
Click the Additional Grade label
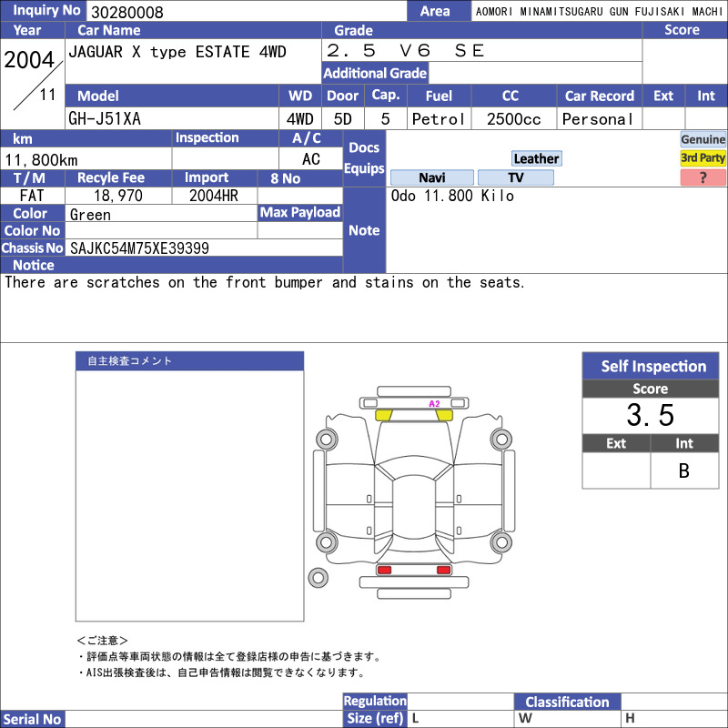(x=375, y=73)
